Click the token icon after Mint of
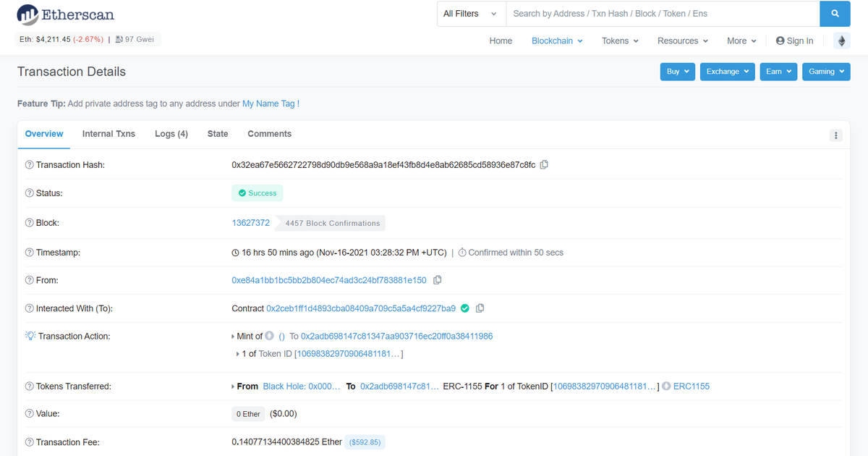Viewport: 868px width, 456px height. click(269, 336)
